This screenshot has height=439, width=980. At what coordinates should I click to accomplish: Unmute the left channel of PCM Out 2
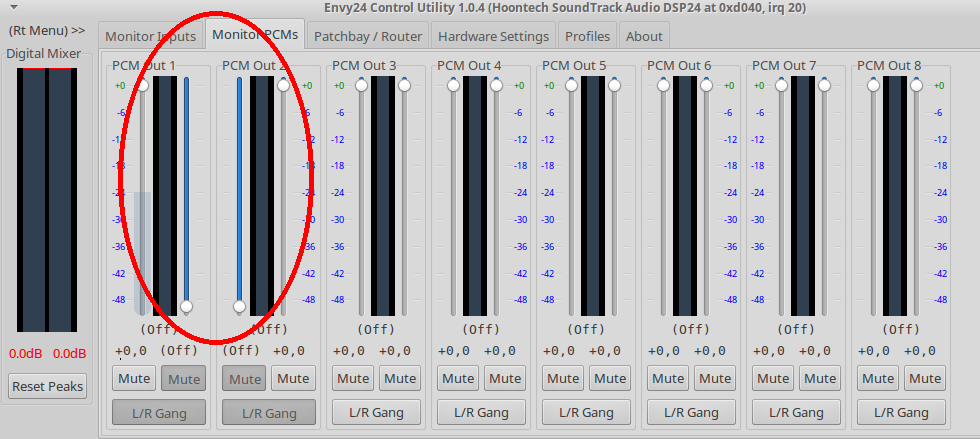244,378
